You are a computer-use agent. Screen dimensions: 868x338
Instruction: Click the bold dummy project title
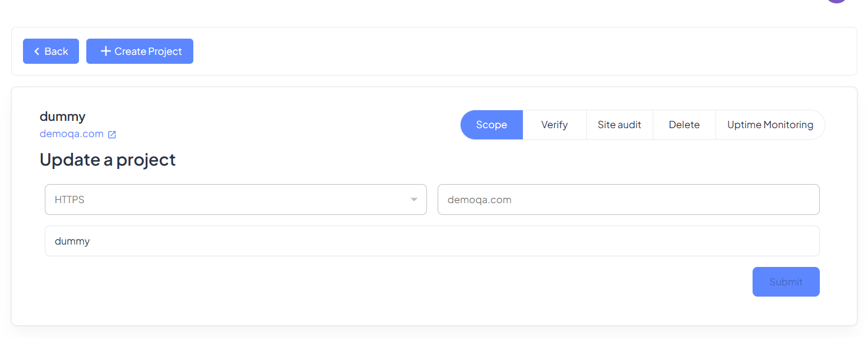click(x=63, y=116)
